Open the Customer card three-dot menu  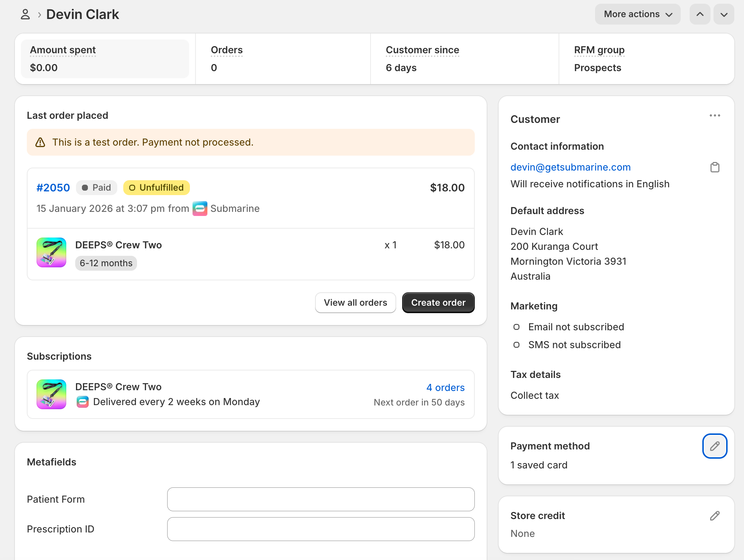[x=715, y=115]
